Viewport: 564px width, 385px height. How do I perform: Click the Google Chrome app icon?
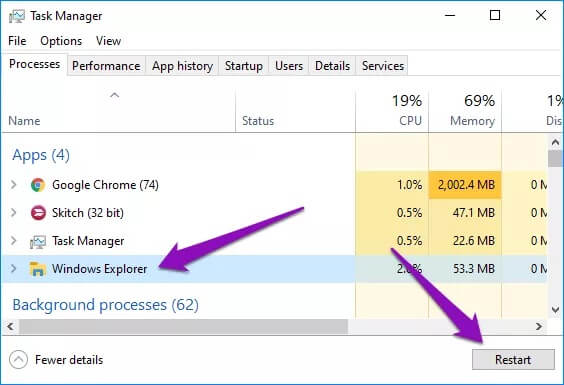[38, 185]
